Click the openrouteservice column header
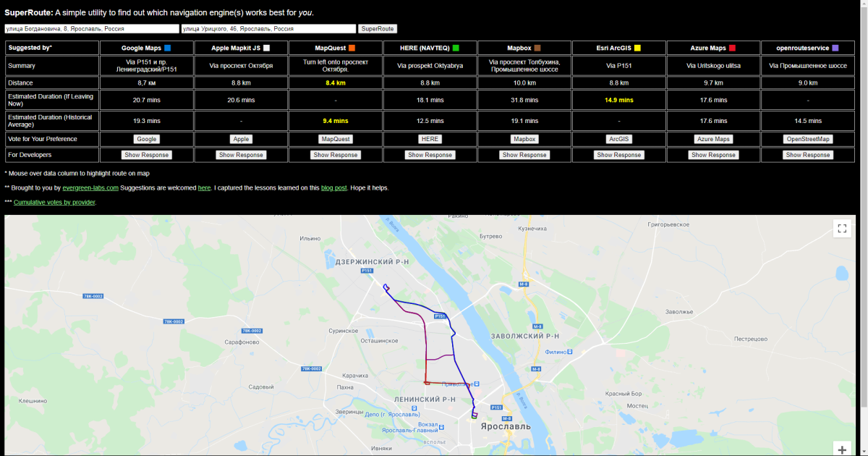The image size is (868, 456). coord(808,48)
